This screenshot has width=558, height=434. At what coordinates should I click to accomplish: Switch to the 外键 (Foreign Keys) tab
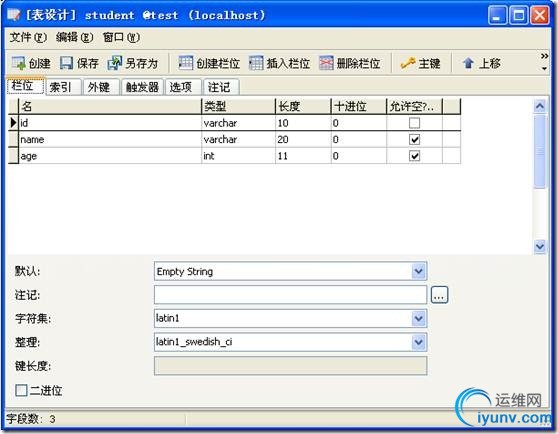(x=101, y=87)
